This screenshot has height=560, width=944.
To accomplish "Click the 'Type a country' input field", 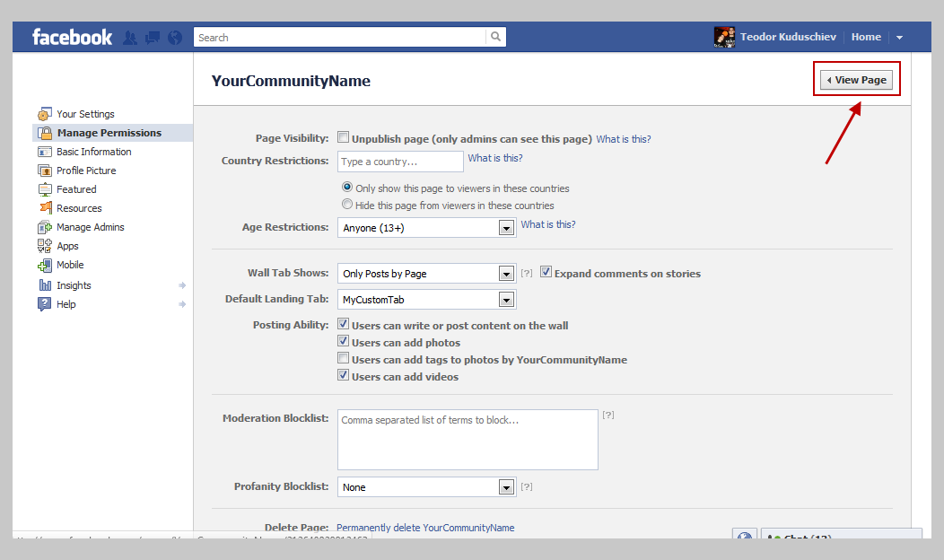I will point(400,162).
